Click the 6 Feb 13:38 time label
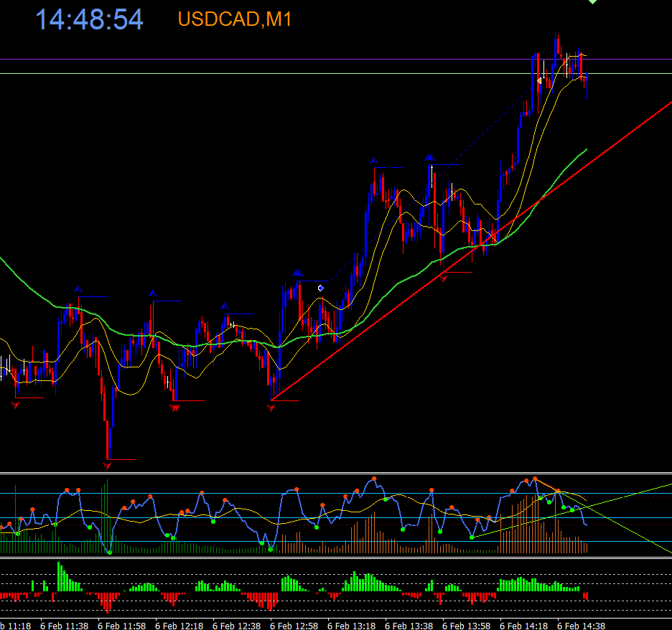The width and height of the screenshot is (672, 630). 409,626
